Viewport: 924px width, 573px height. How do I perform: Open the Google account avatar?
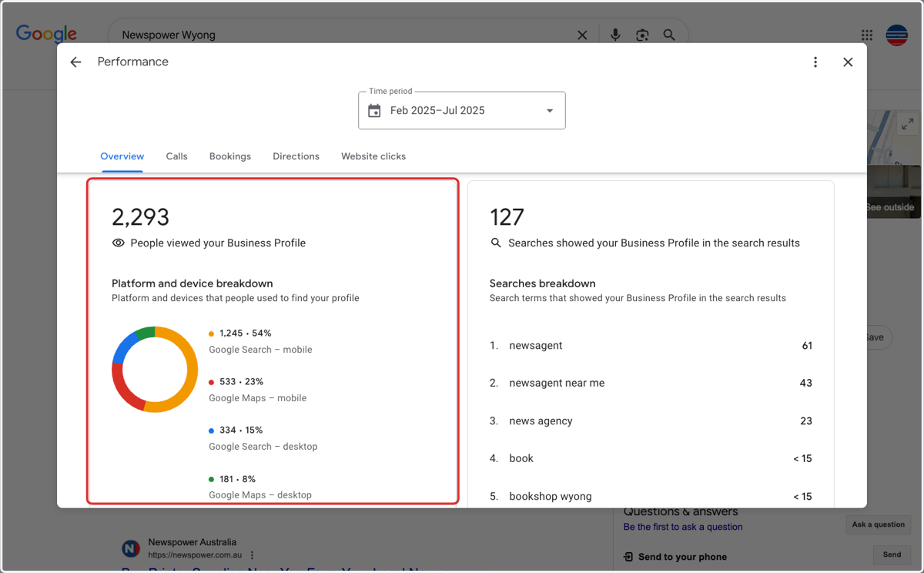[x=897, y=35]
